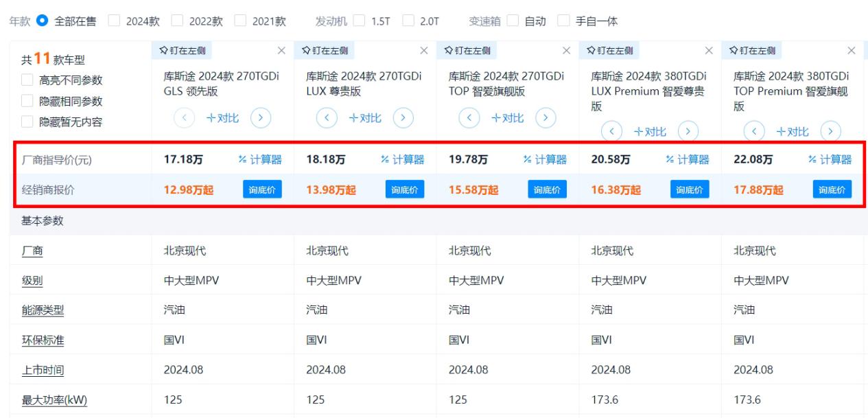Click the right arrow under 380TGDi LUX Premium

click(688, 131)
